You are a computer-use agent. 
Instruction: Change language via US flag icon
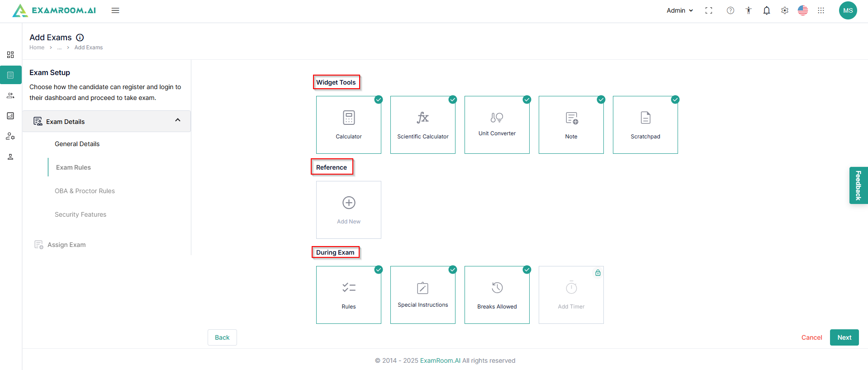point(803,10)
